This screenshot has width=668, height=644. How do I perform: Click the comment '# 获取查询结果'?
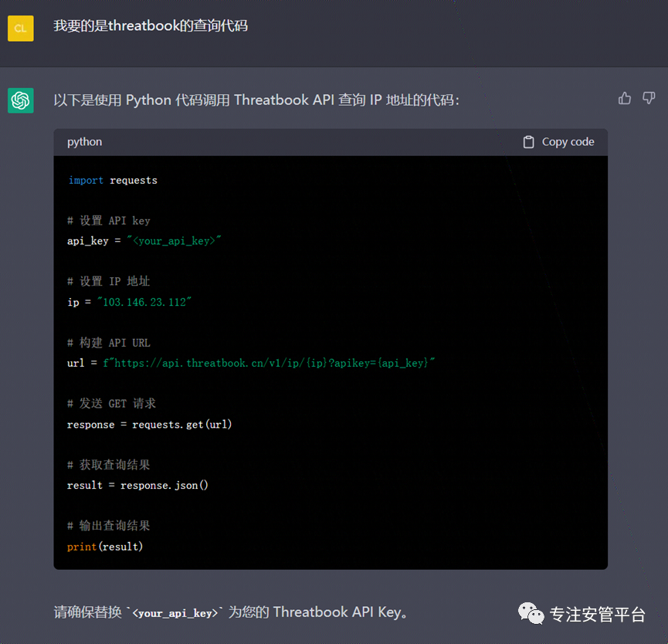click(109, 465)
